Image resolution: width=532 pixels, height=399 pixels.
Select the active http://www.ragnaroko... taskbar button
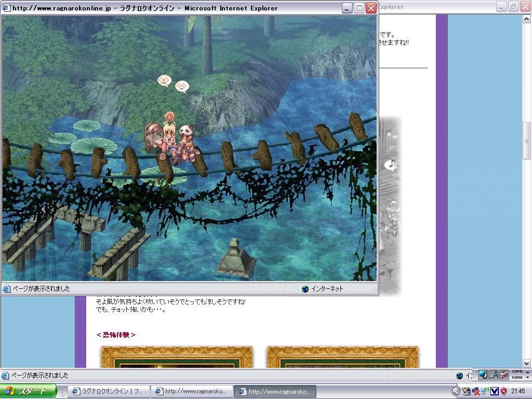(x=275, y=392)
